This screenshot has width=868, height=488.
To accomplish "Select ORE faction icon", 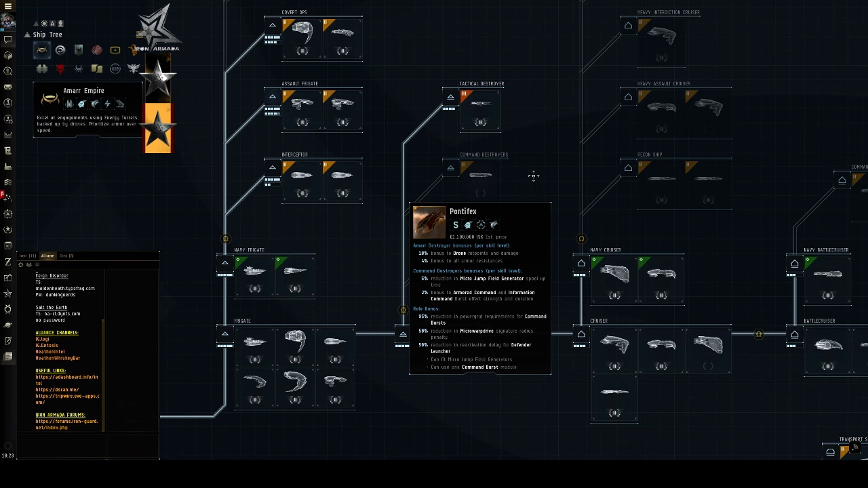I will point(115,50).
